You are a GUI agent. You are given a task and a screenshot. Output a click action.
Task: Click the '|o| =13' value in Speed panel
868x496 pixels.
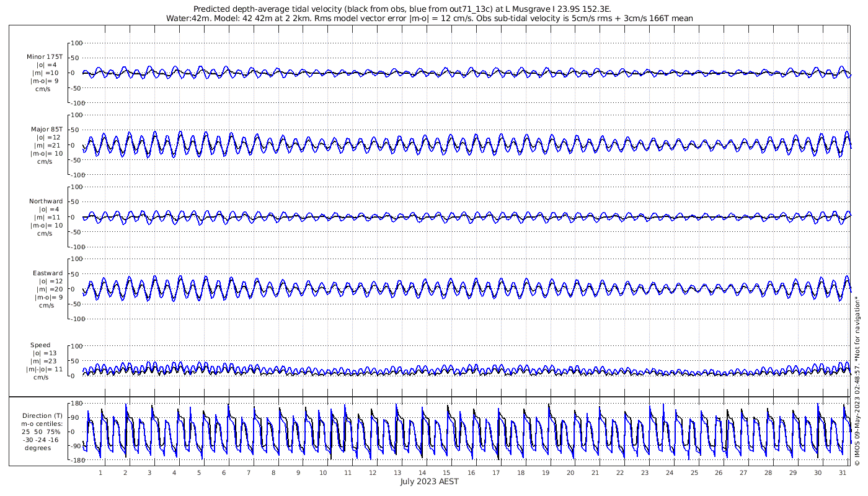coord(45,353)
